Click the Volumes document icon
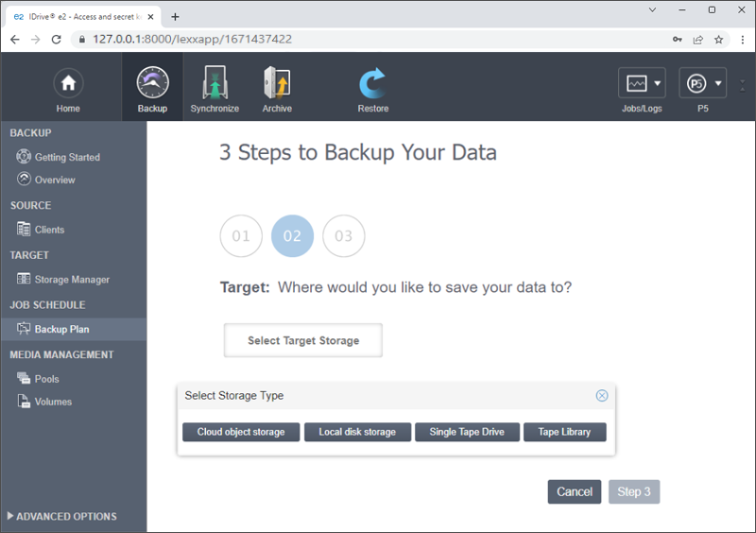Image resolution: width=756 pixels, height=533 pixels. (x=24, y=401)
